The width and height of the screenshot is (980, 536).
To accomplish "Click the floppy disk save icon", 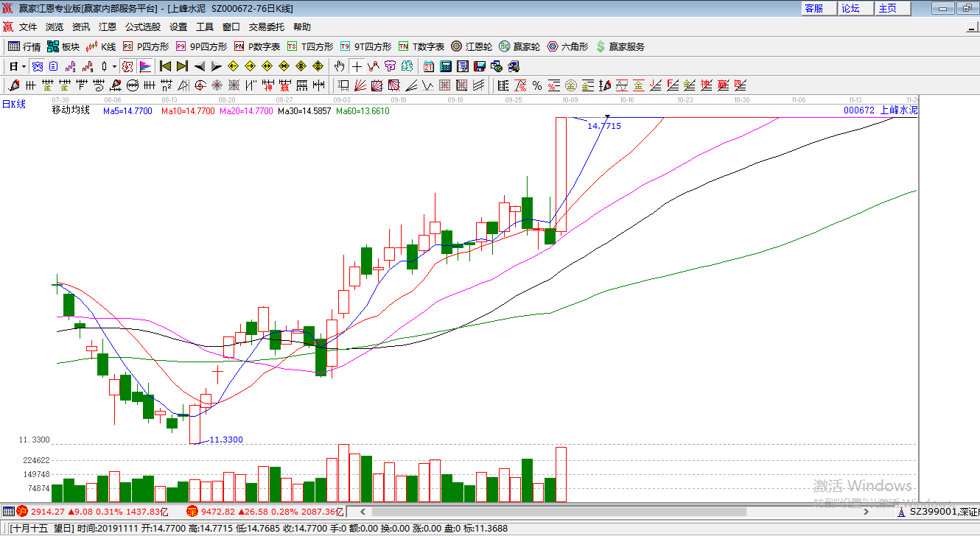I will 479,66.
